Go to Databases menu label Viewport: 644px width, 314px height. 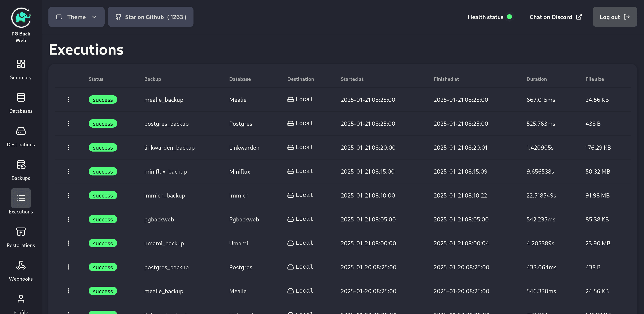point(21,111)
